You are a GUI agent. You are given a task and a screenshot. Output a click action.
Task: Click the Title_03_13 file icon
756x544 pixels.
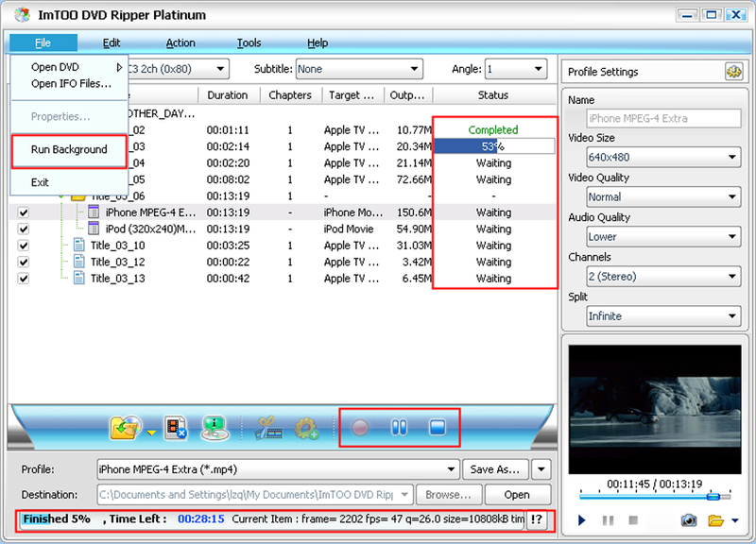(x=79, y=278)
